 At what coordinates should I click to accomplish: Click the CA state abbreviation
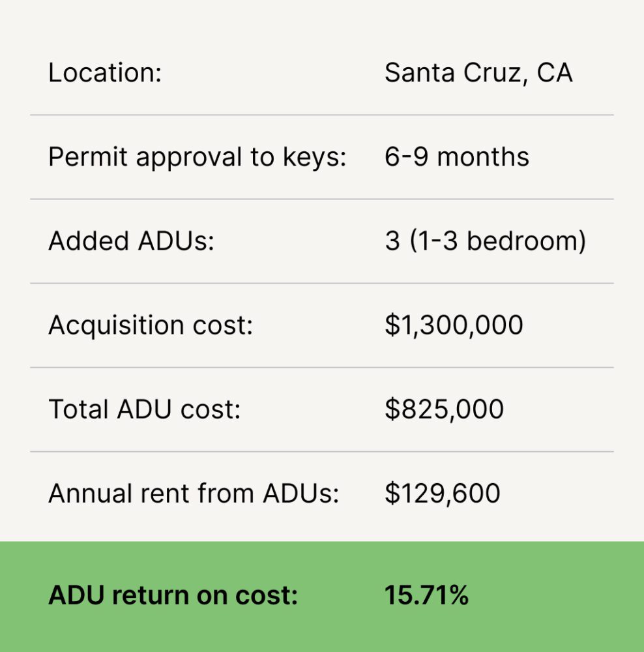[555, 73]
